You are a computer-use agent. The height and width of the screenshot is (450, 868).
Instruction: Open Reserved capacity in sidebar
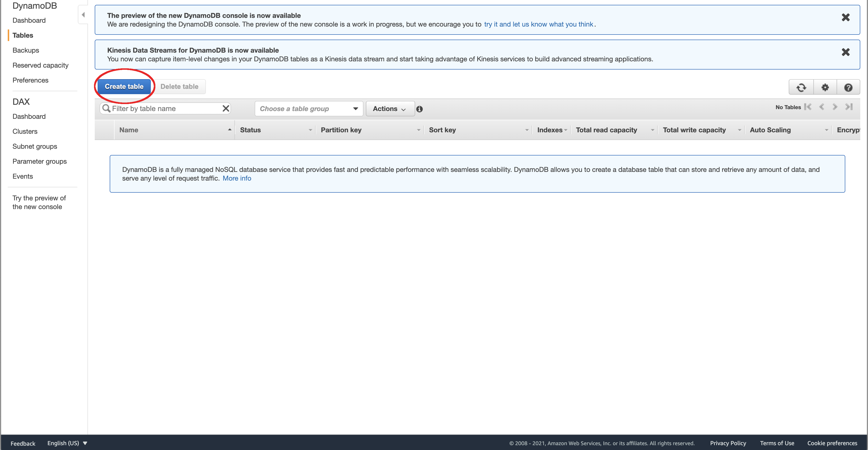point(40,65)
